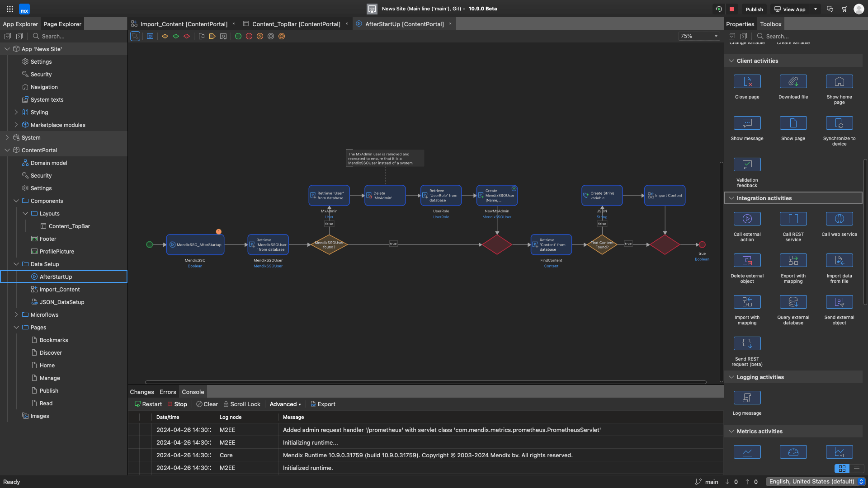Open the 75% zoom dropdown
The height and width of the screenshot is (488, 868).
[699, 36]
